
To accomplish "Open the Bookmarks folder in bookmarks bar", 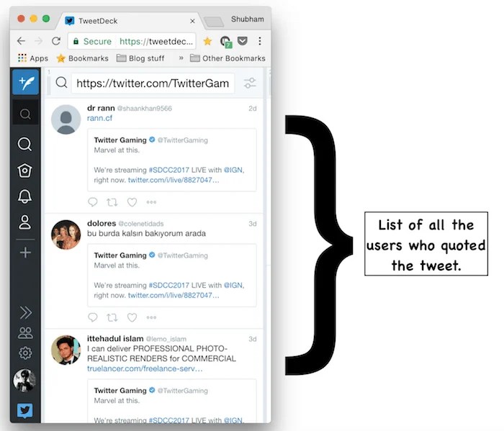I will 82,58.
